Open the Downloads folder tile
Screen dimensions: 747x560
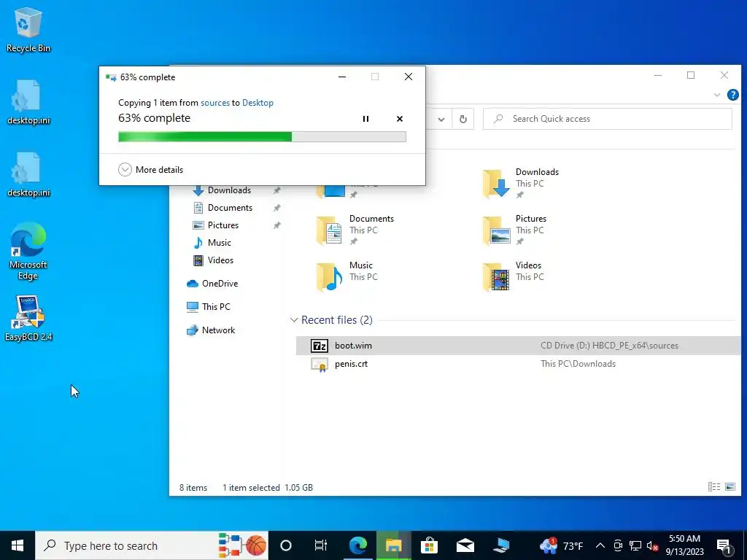(x=520, y=183)
